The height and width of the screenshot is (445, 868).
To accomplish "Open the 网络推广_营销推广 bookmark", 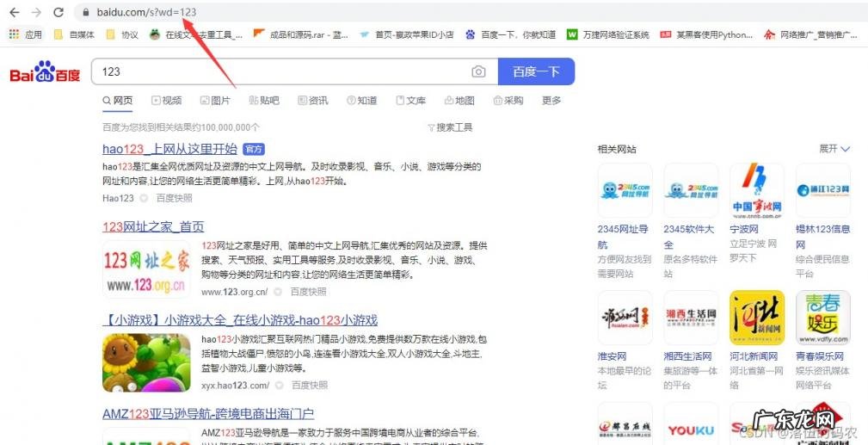I will [810, 34].
